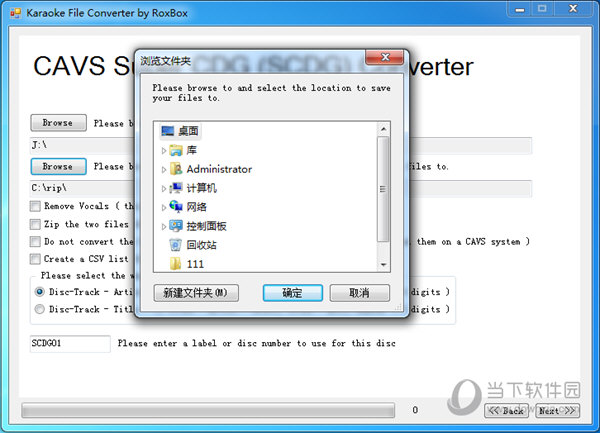Click the 桌面 tree item label
Image resolution: width=600 pixels, height=433 pixels.
point(188,131)
